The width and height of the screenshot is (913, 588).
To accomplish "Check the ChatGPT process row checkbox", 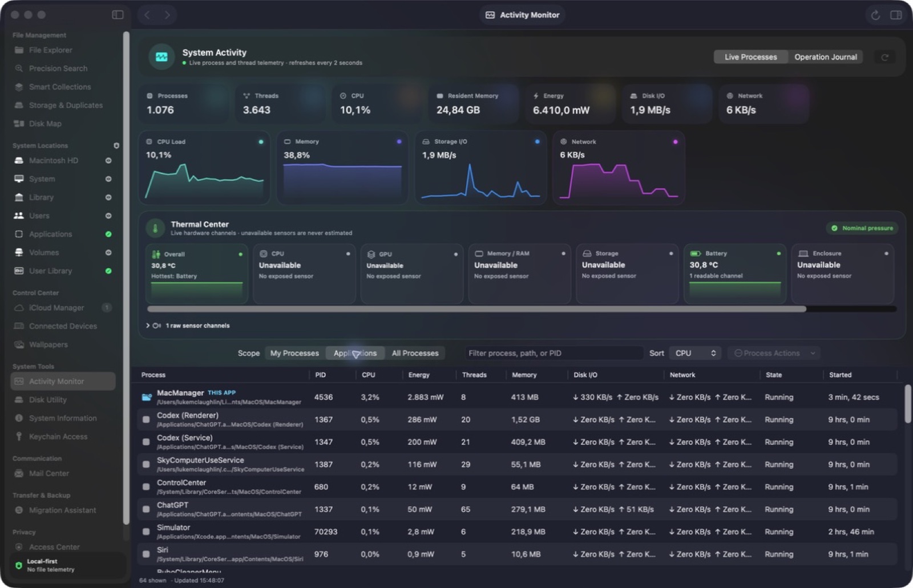I will point(146,509).
